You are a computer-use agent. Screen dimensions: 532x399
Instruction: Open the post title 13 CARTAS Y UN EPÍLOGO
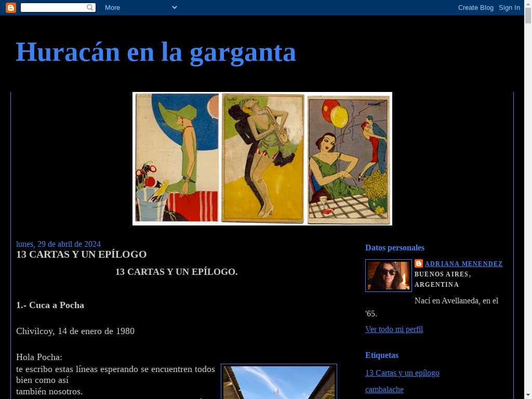point(82,255)
